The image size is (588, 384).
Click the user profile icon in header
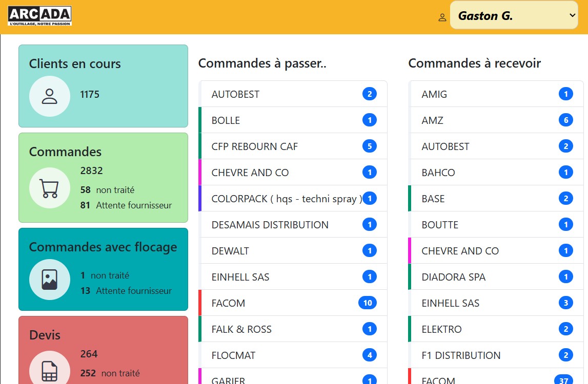coord(442,17)
